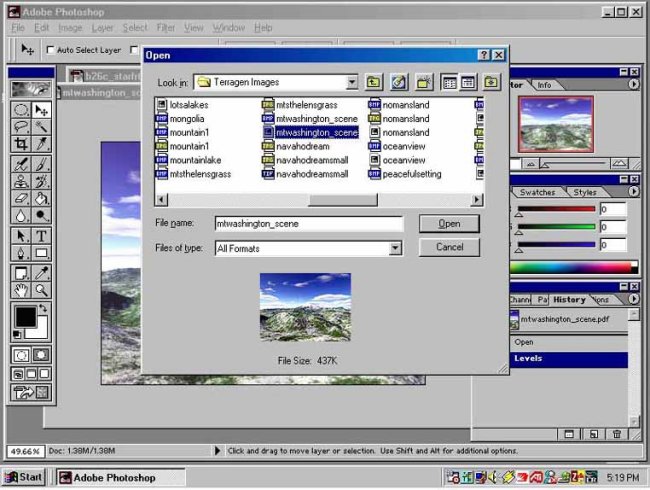Select the Lasso tool
Screen dimensions: 650x490
(x=21, y=126)
